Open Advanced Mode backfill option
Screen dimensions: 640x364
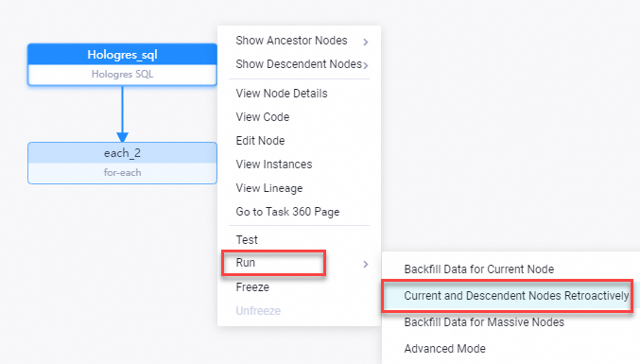point(445,349)
